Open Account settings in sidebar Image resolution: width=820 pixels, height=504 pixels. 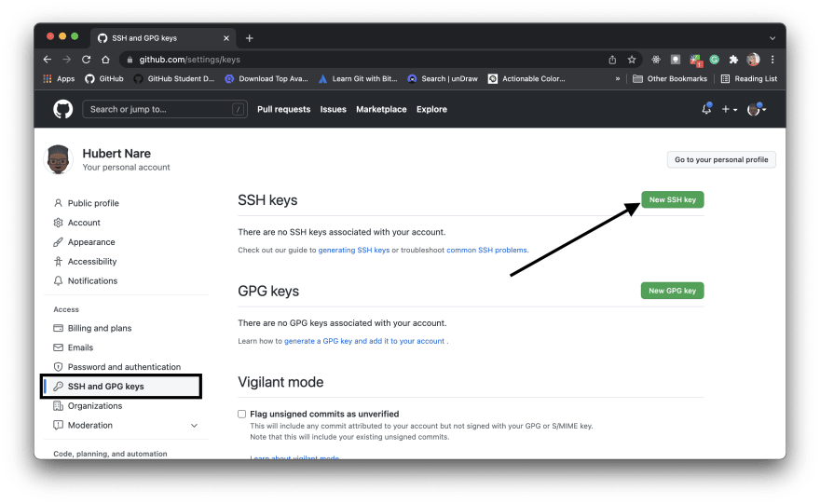(84, 223)
